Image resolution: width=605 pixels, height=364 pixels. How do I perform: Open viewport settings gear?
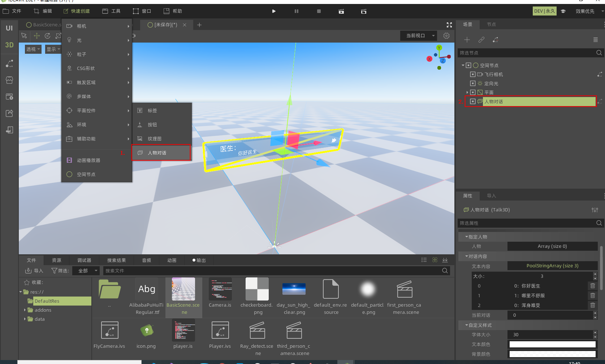click(446, 36)
